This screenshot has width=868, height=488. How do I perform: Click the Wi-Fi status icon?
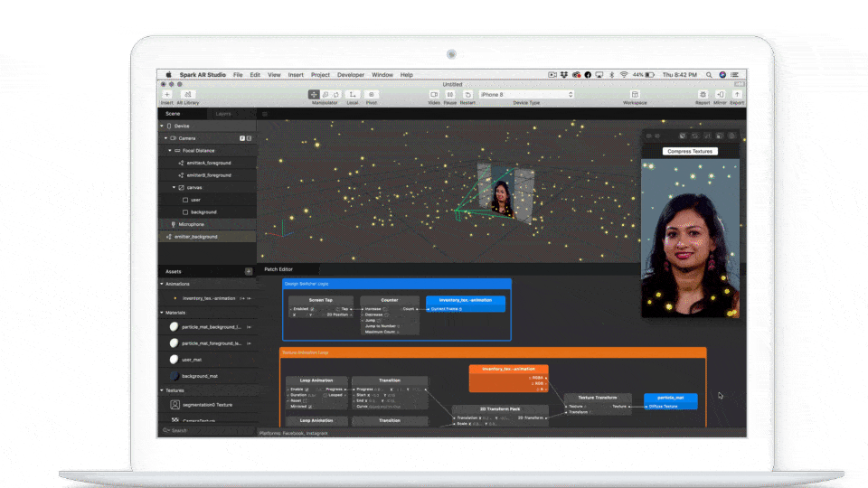[624, 75]
